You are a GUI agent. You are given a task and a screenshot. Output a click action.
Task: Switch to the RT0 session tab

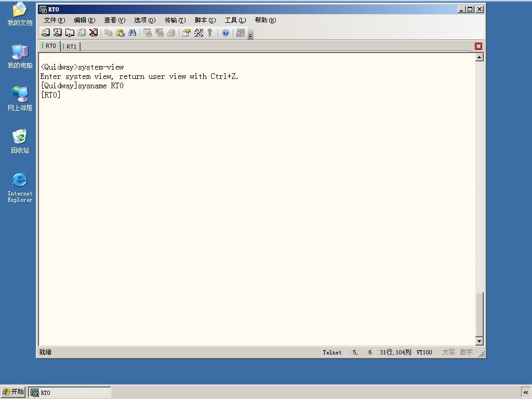tap(49, 46)
